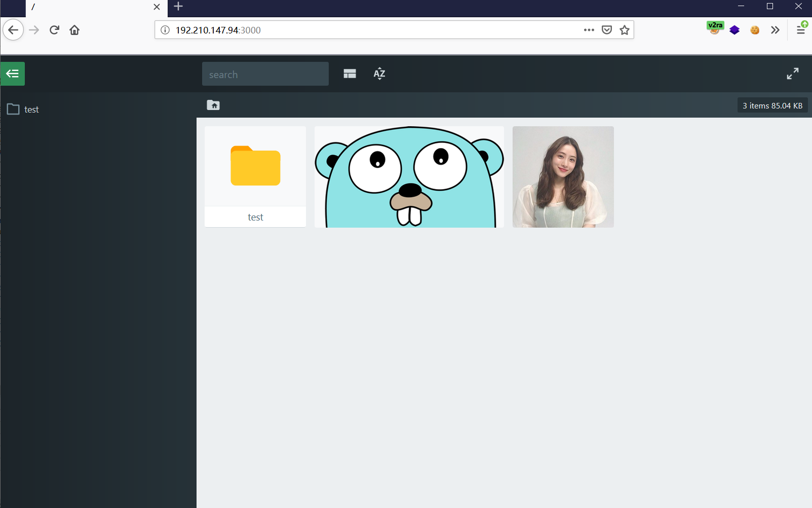Image resolution: width=812 pixels, height=508 pixels.
Task: Bookmark this page with star
Action: coord(625,30)
